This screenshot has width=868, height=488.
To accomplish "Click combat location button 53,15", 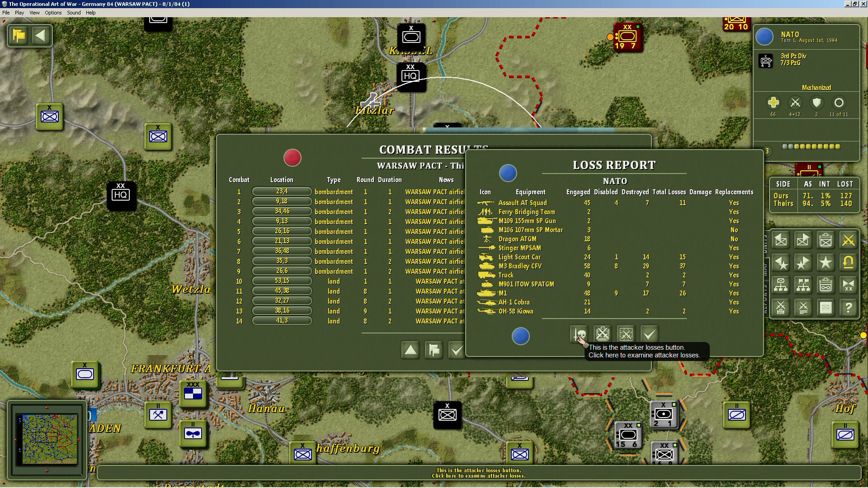I will click(282, 281).
